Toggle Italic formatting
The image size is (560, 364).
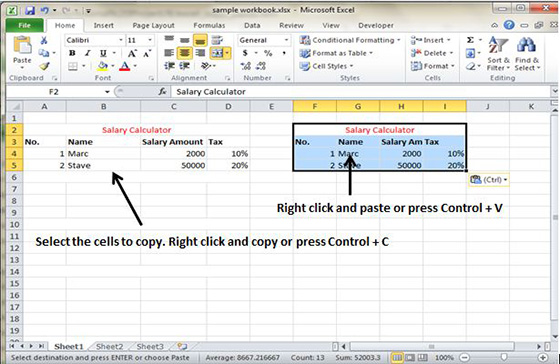point(88,53)
